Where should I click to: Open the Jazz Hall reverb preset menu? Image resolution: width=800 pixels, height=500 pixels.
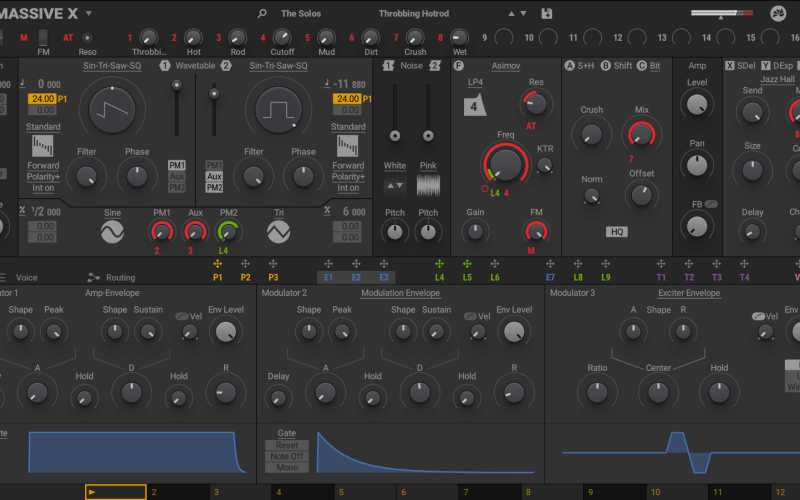[x=777, y=79]
